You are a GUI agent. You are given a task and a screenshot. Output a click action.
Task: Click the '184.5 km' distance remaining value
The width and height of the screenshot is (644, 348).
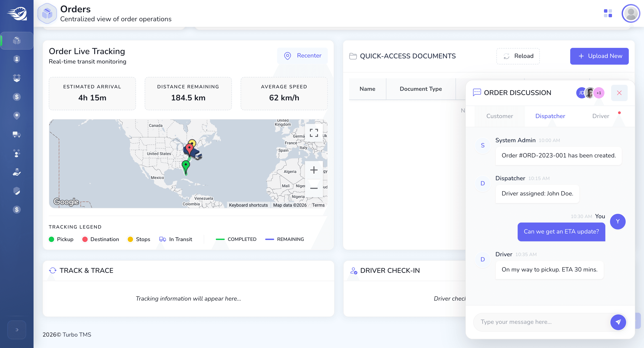(188, 98)
